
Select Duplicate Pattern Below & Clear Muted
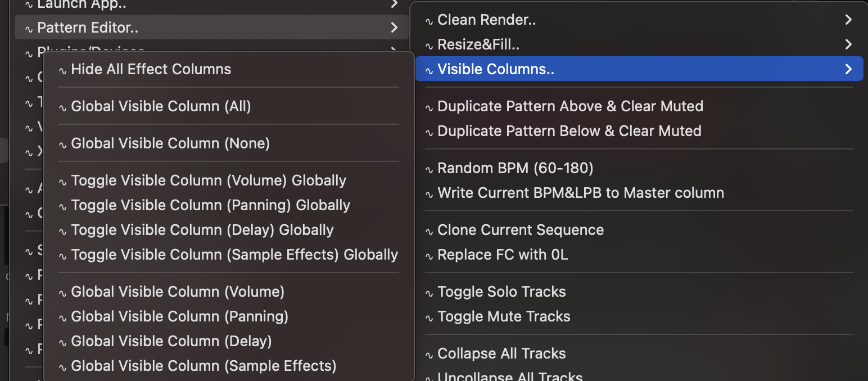tap(569, 131)
